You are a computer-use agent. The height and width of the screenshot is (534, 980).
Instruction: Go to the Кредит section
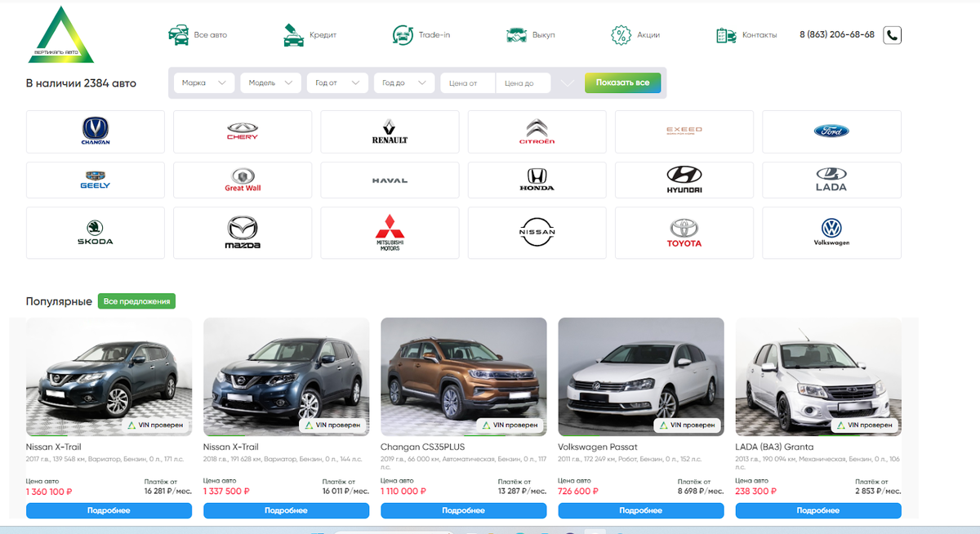click(310, 35)
